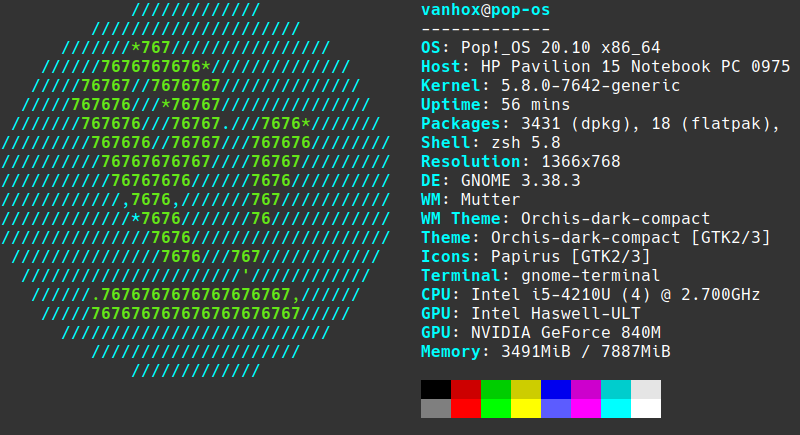Select the Kernel 5.8.0-7642-generic line
The image size is (800, 435).
click(x=550, y=86)
